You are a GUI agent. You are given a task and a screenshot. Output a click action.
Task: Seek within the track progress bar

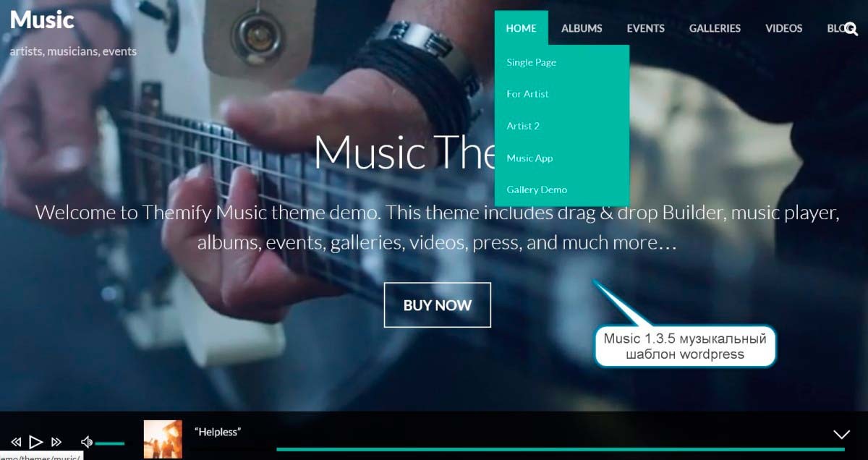coord(561,449)
